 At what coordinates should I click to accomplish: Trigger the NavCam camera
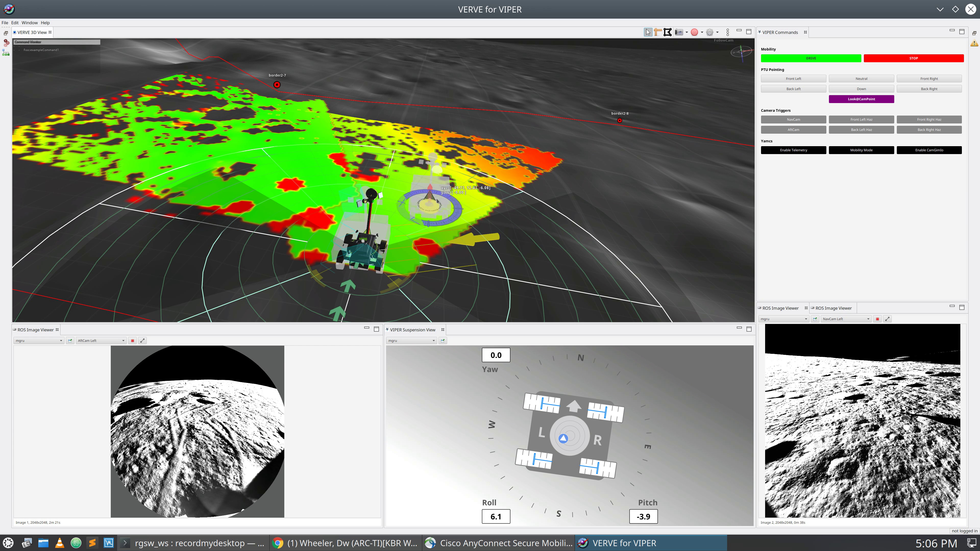(793, 119)
